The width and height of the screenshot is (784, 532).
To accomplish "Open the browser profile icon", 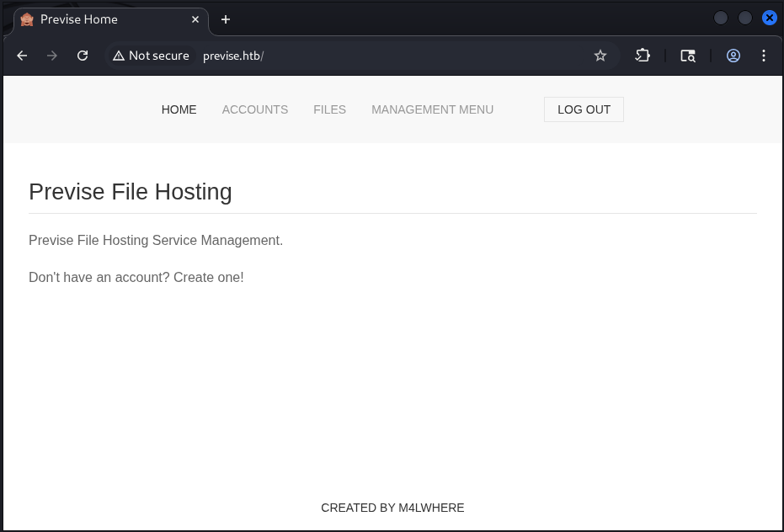I will click(x=733, y=56).
